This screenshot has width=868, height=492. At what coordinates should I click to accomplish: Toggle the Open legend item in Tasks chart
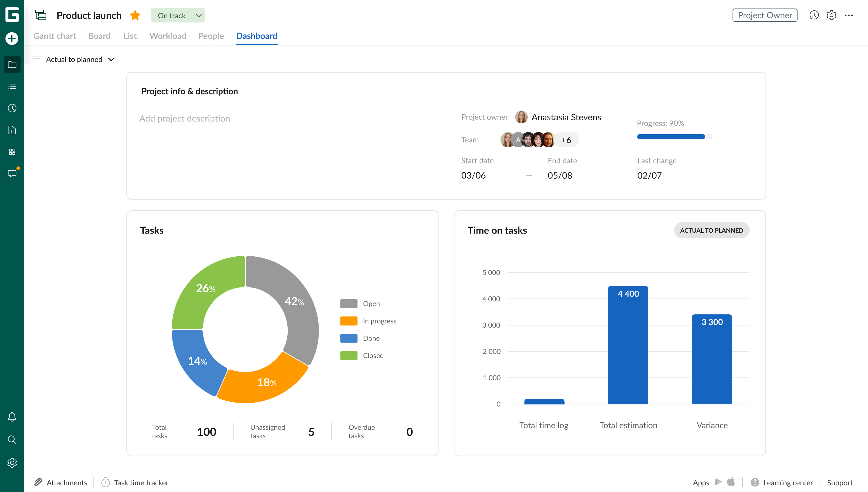[x=371, y=303]
